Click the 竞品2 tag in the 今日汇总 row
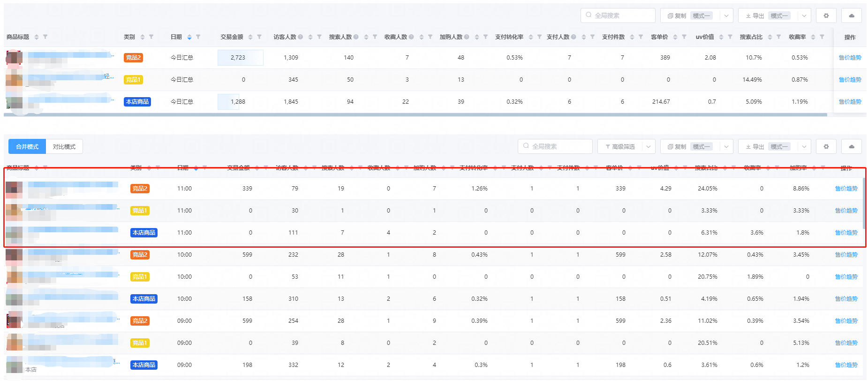 133,58
